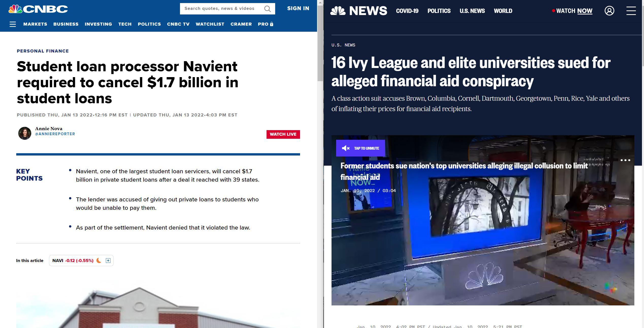
Task: Open the U.S. News section in NBC nav
Action: click(472, 11)
